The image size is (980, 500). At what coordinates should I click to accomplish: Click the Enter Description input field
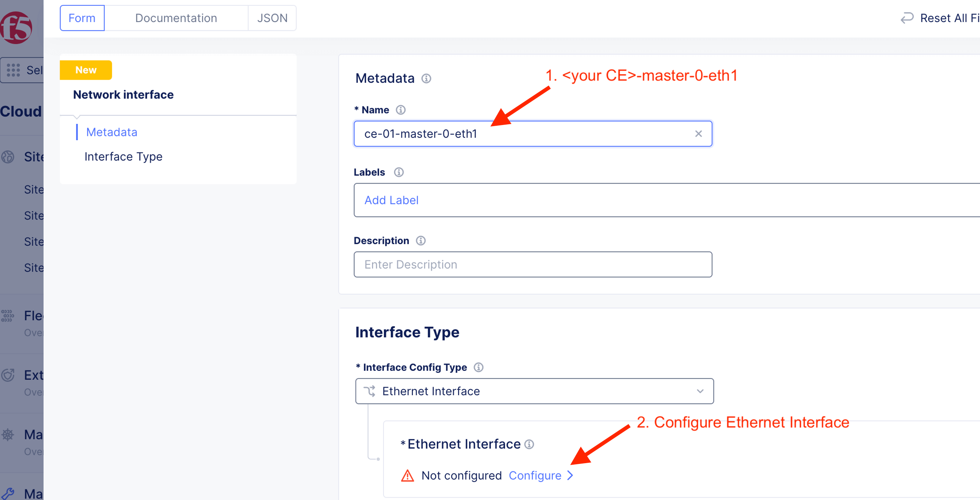pos(532,265)
